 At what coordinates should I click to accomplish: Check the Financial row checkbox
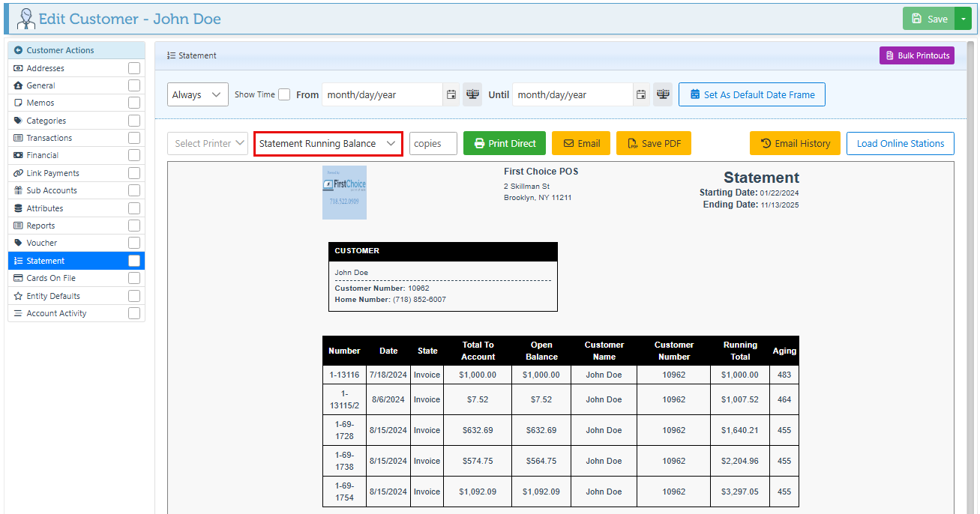[134, 155]
